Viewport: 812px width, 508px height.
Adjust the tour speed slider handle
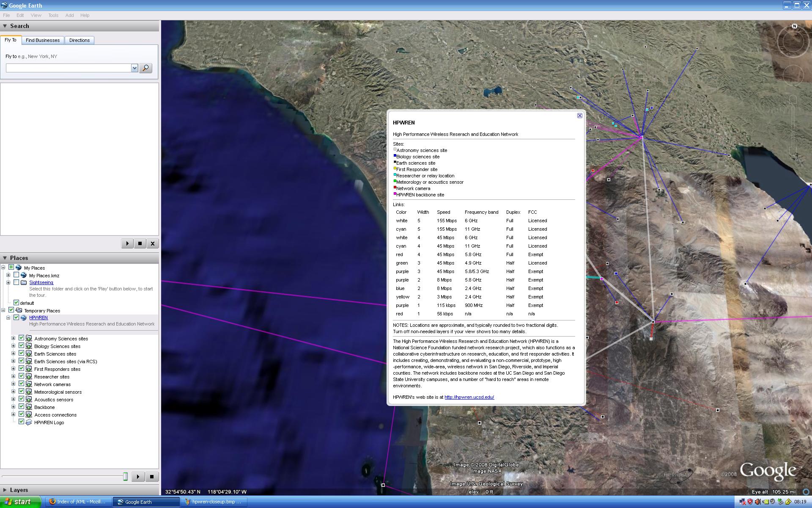125,477
